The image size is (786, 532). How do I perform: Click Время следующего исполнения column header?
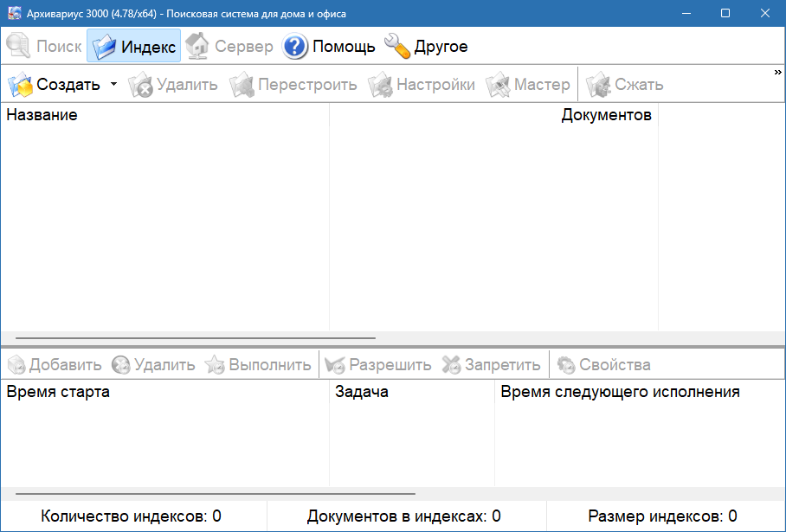coord(640,391)
